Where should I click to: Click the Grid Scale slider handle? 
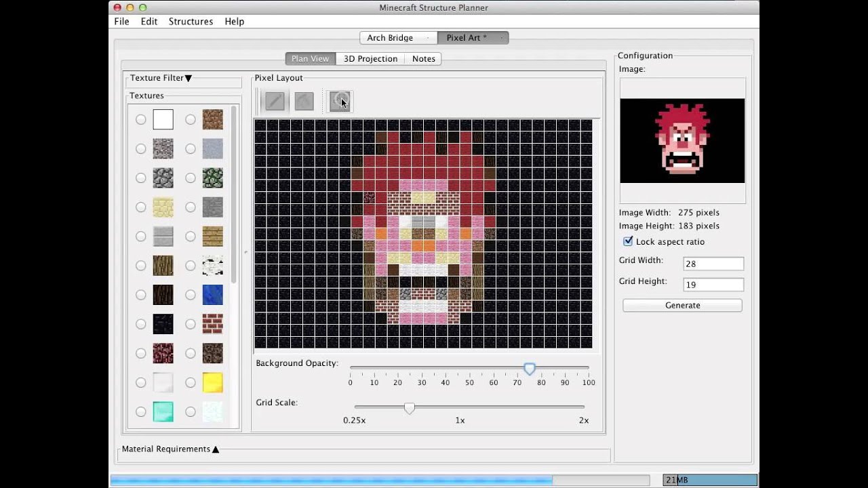point(410,408)
